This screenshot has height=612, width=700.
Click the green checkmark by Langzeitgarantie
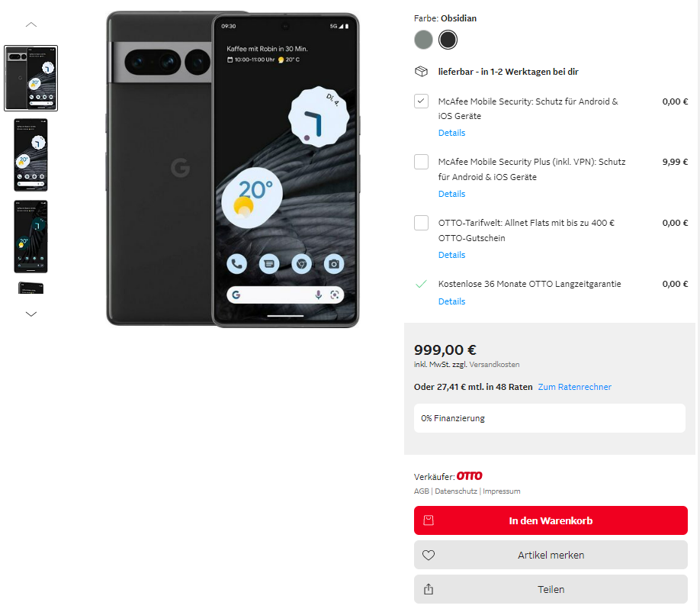coord(421,284)
